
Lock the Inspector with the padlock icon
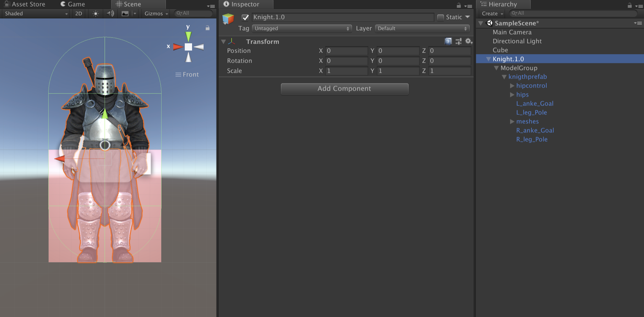click(x=459, y=5)
